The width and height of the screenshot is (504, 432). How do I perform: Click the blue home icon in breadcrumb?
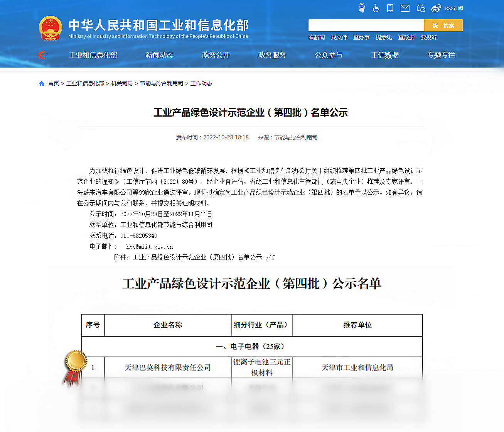(42, 84)
